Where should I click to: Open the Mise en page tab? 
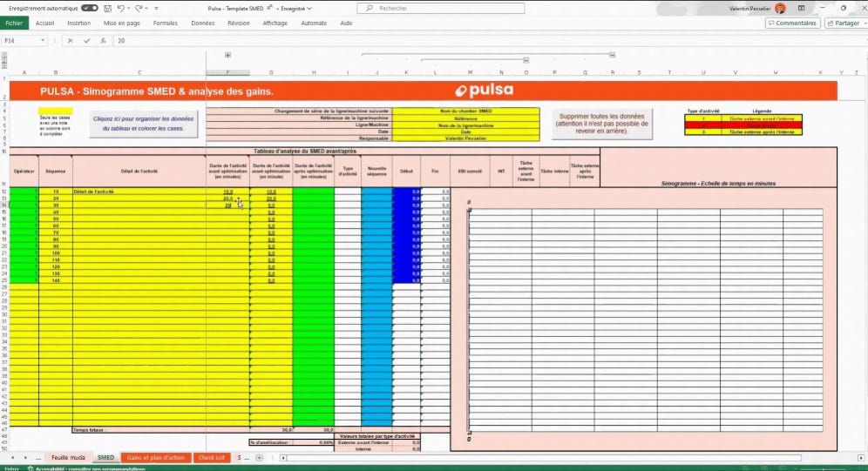click(x=122, y=24)
